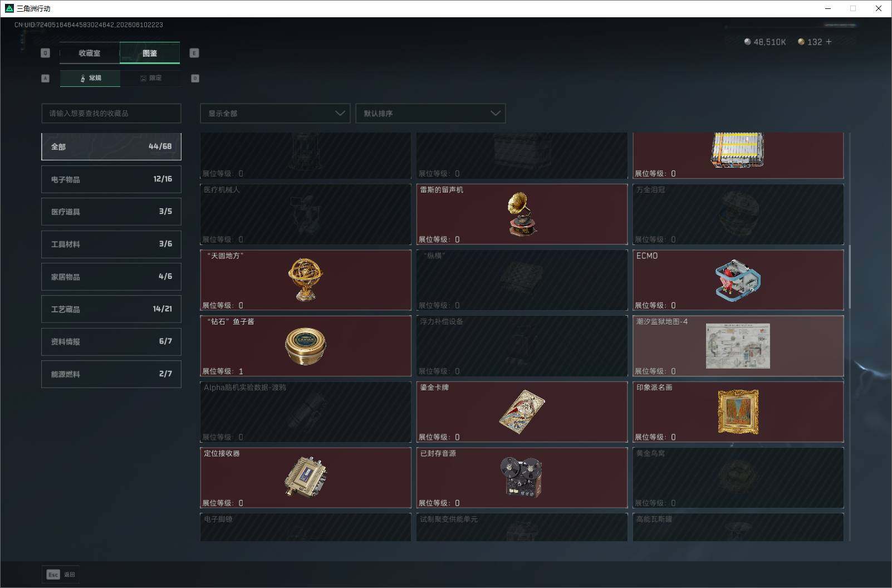Click the collection list vertical scrollbar
892x588 pixels.
click(x=849, y=277)
